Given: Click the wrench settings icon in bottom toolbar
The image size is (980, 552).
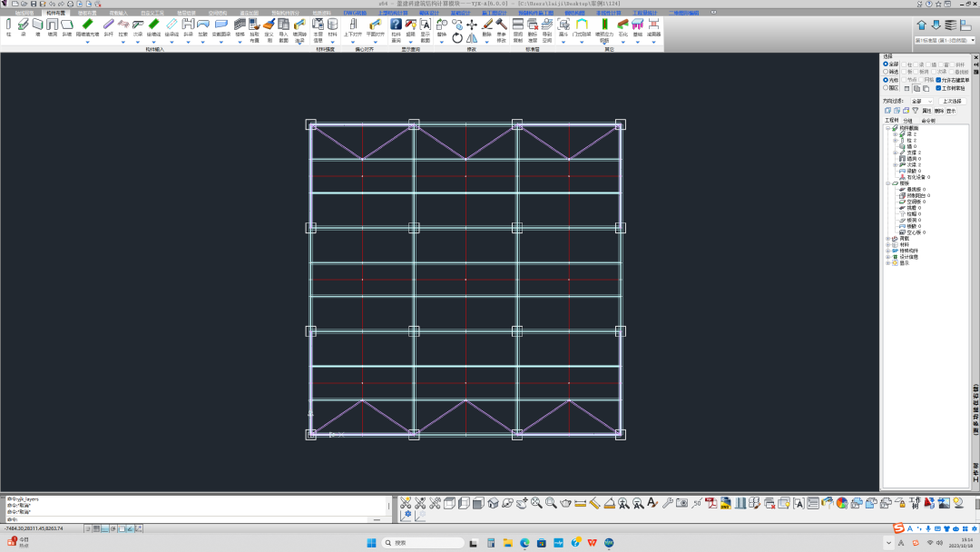Looking at the screenshot, I should tap(668, 503).
